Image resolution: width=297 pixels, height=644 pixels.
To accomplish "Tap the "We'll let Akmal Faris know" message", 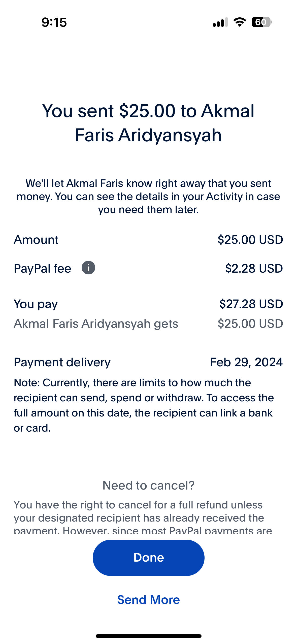I will (148, 196).
